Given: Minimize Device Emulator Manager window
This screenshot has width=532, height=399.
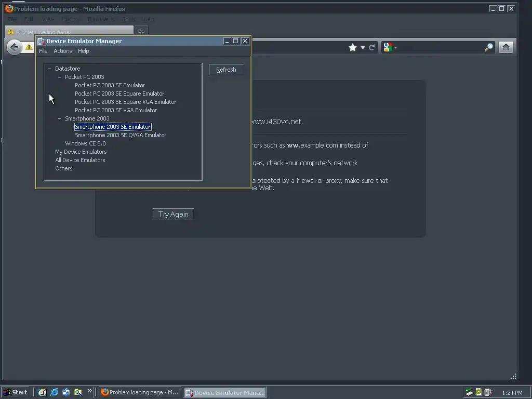Looking at the screenshot, I should [x=227, y=41].
